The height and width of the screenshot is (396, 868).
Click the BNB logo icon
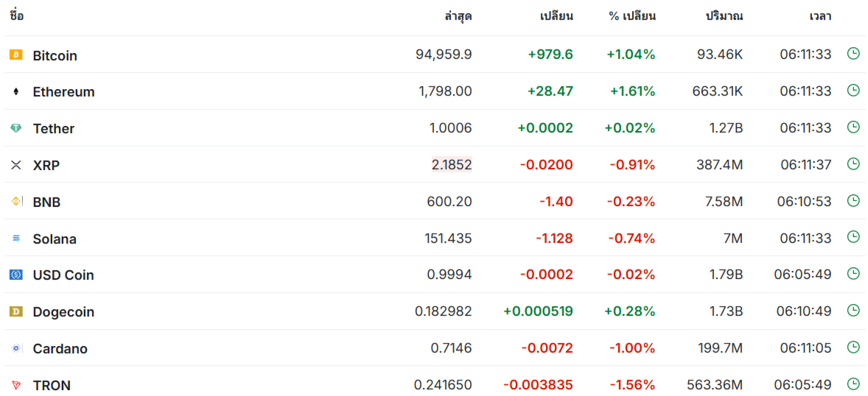[16, 202]
